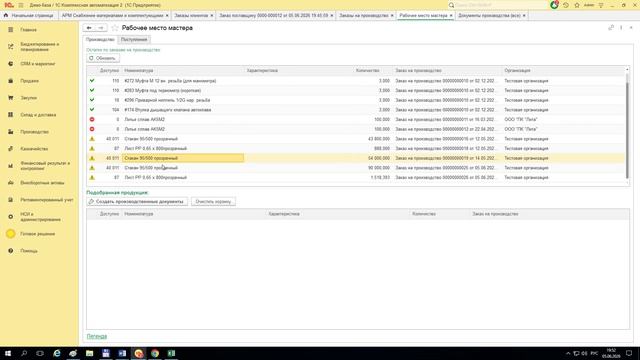The height and width of the screenshot is (360, 640).
Task: Switch to Заказ поставщику 0000-000012 tab
Action: click(x=273, y=15)
